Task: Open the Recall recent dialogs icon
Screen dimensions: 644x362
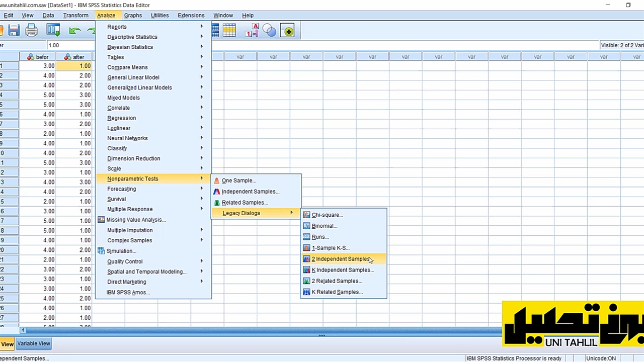Action: [53, 31]
